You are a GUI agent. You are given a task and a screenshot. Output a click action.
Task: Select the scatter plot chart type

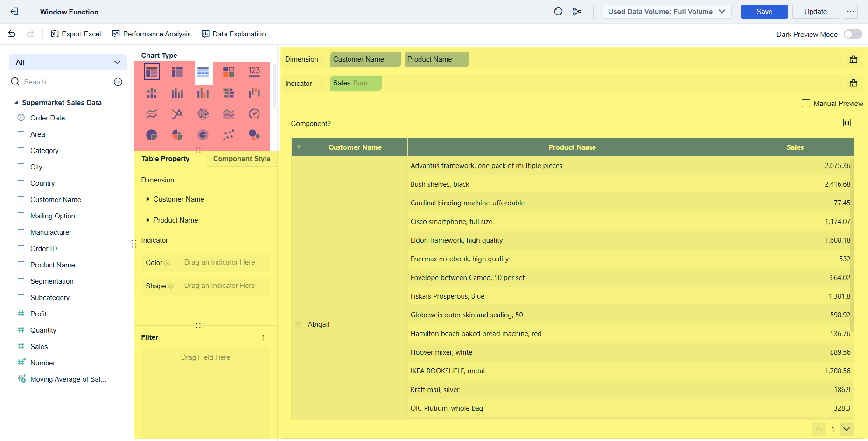229,135
